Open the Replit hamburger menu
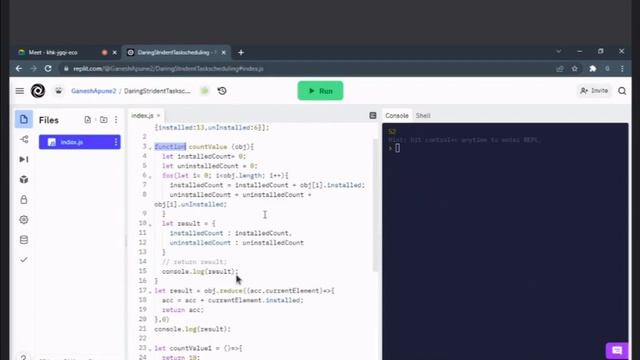Screen dimensions: 640x360 tap(20, 91)
